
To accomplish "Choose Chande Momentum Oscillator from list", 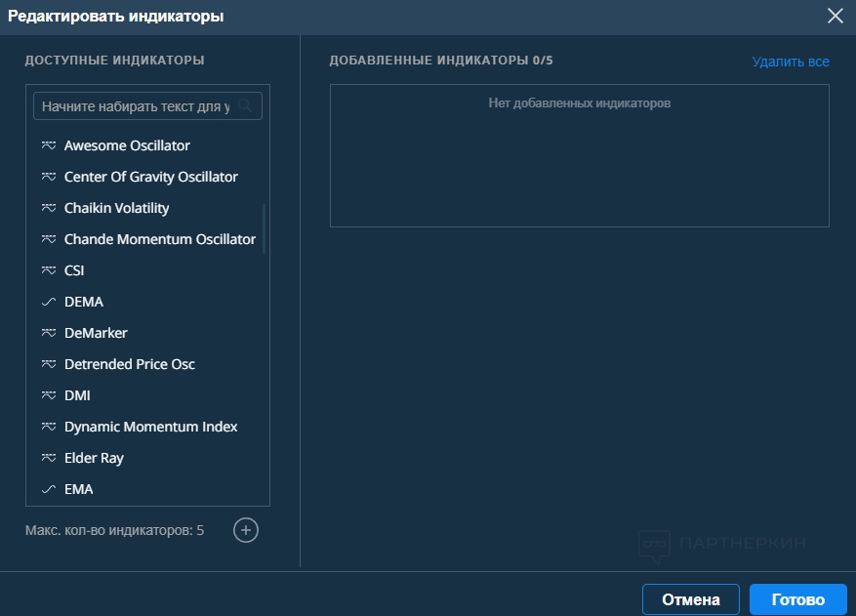I will [x=159, y=239].
